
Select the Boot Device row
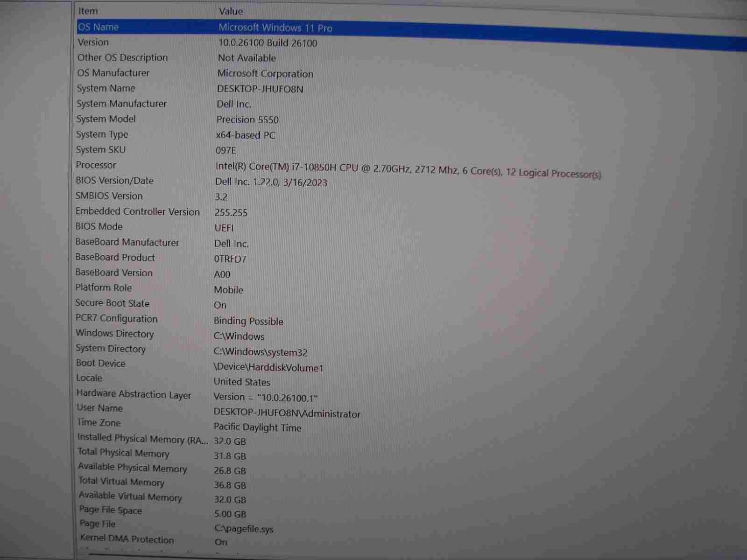tap(101, 363)
